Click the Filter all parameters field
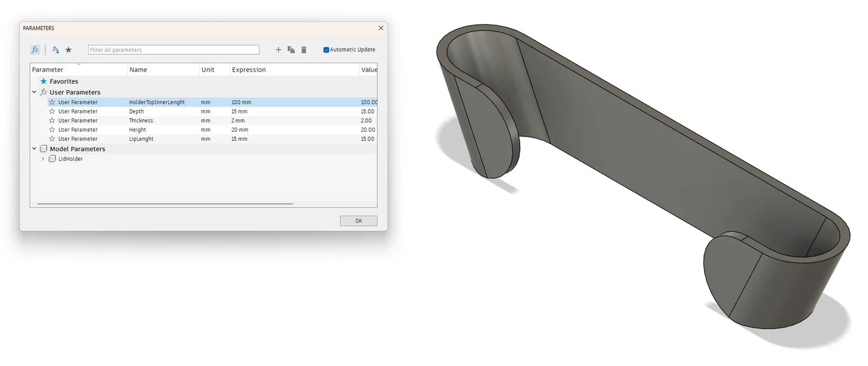Viewport: 868px width, 366px height. 173,49
